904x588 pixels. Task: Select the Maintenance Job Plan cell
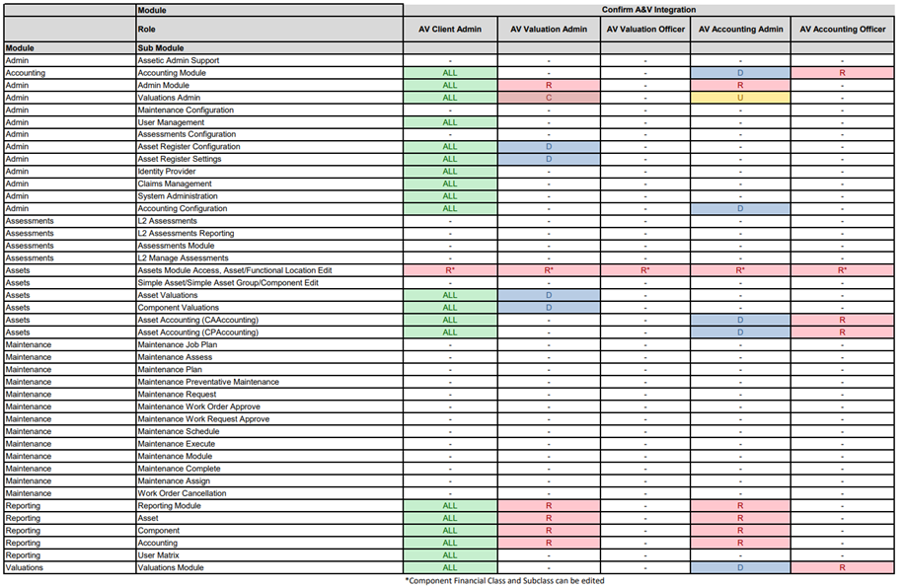[269, 344]
